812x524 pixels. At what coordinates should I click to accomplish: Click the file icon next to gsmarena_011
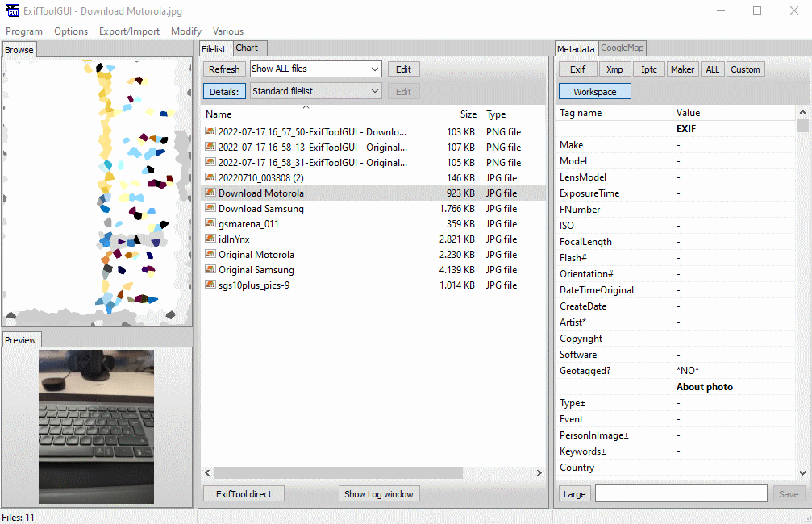(x=210, y=224)
